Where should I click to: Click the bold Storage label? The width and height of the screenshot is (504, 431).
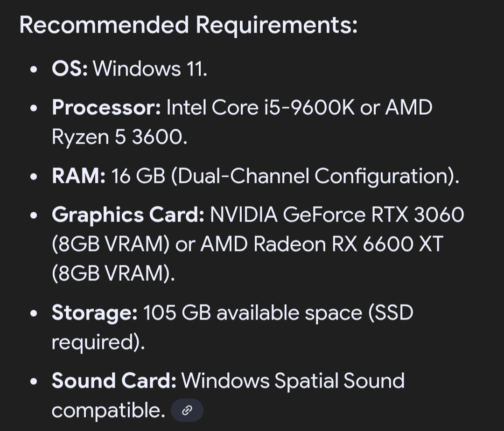pyautogui.click(x=94, y=313)
